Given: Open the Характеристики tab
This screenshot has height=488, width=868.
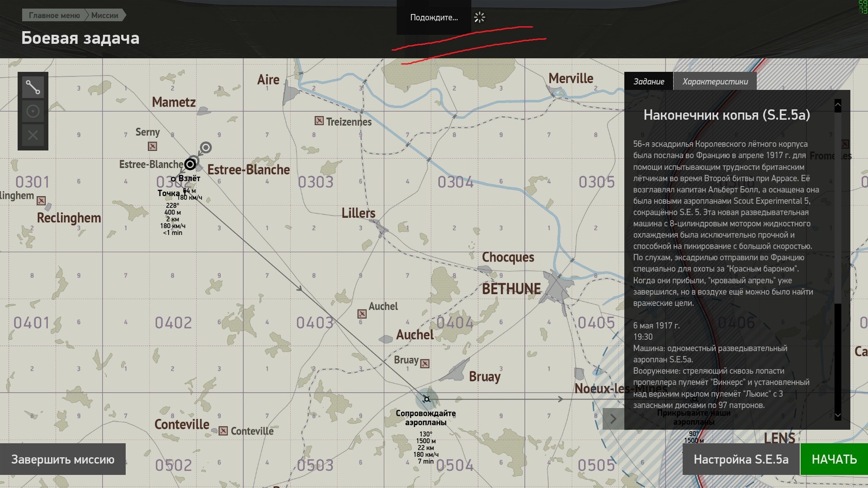Looking at the screenshot, I should [x=715, y=81].
